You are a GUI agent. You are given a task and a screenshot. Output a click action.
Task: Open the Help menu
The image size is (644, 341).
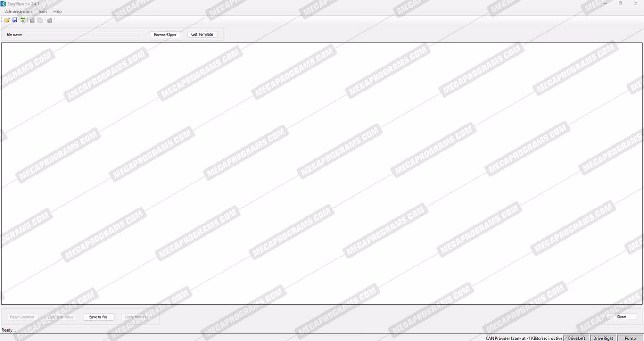pyautogui.click(x=58, y=11)
